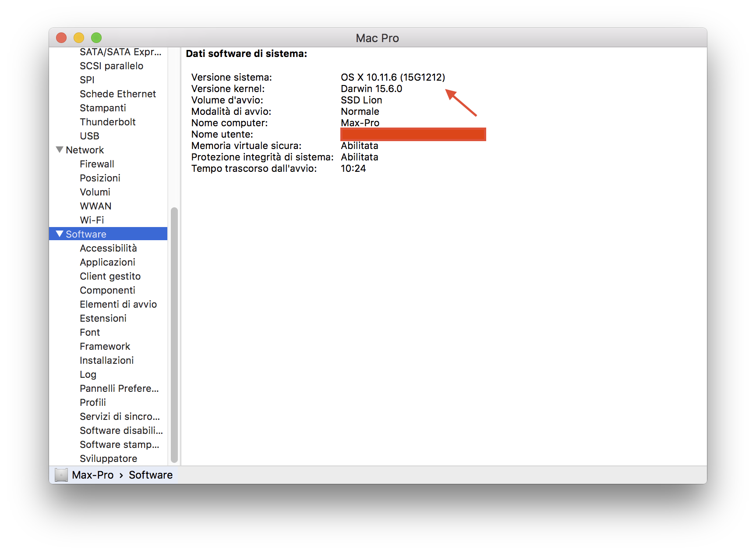This screenshot has height=554, width=756.
Task: Click Software in the path bar
Action: pos(151,475)
